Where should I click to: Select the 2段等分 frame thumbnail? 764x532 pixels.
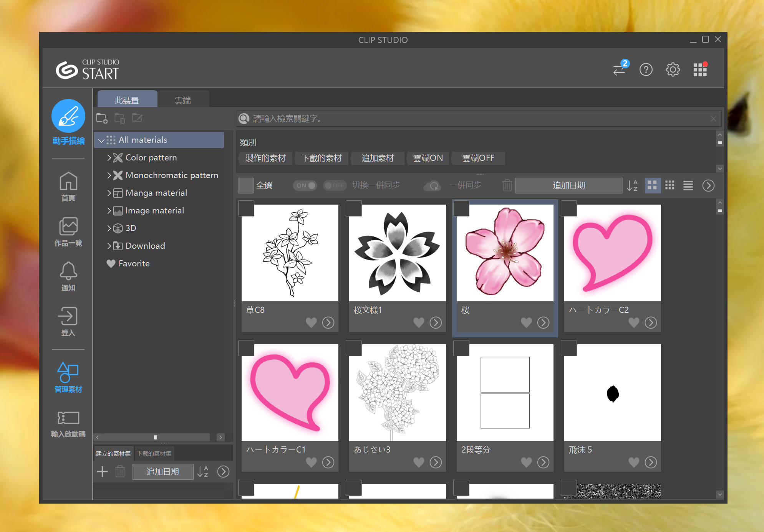coord(505,392)
